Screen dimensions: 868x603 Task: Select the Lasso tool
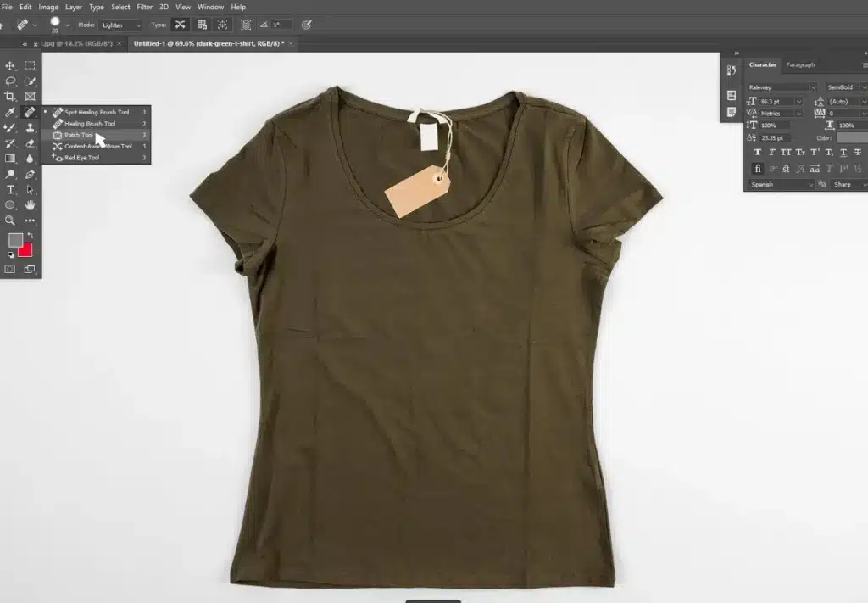coord(11,81)
